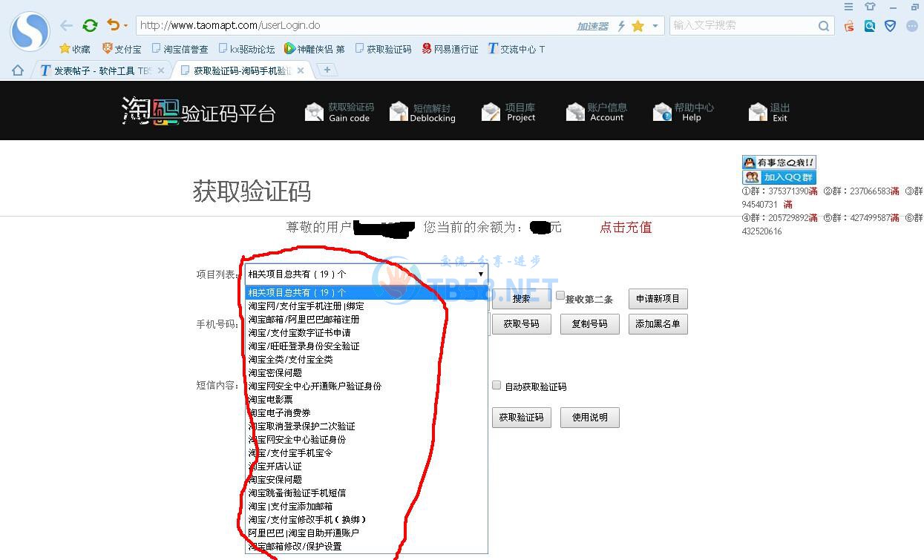The width and height of the screenshot is (924, 560).
Task: Close the 发表帖子 tab
Action: click(x=161, y=70)
